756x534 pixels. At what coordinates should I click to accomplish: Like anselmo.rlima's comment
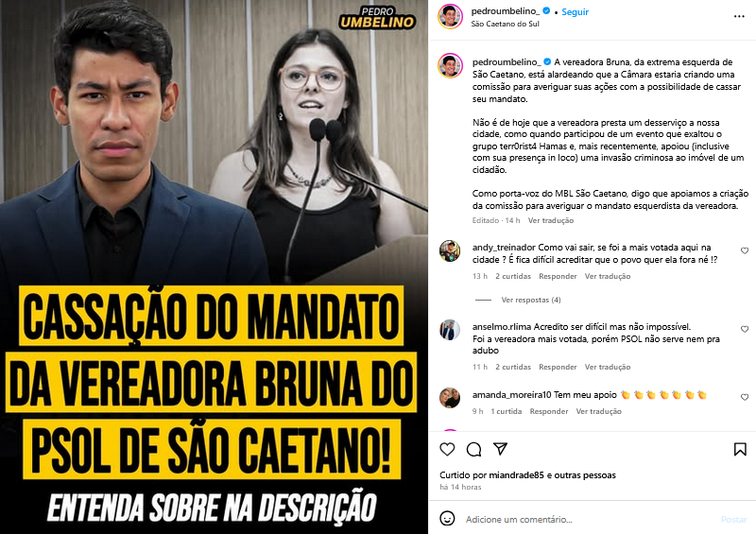tap(745, 329)
